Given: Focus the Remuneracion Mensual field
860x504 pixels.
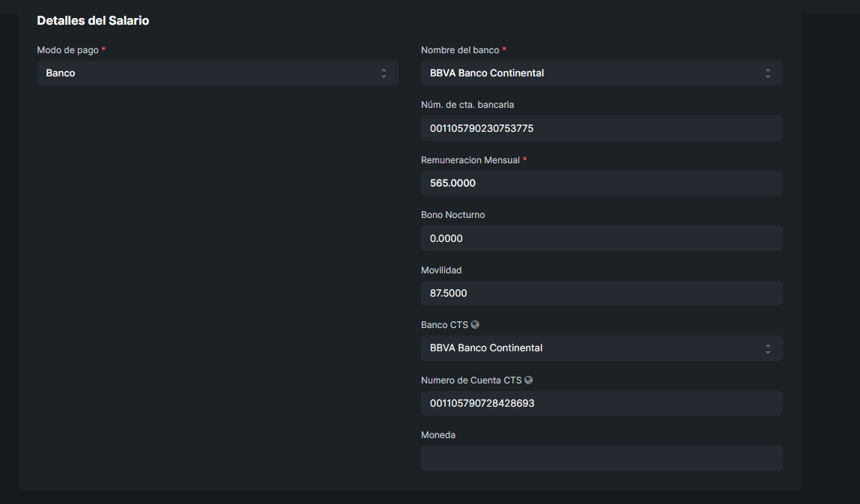Looking at the screenshot, I should pyautogui.click(x=602, y=183).
